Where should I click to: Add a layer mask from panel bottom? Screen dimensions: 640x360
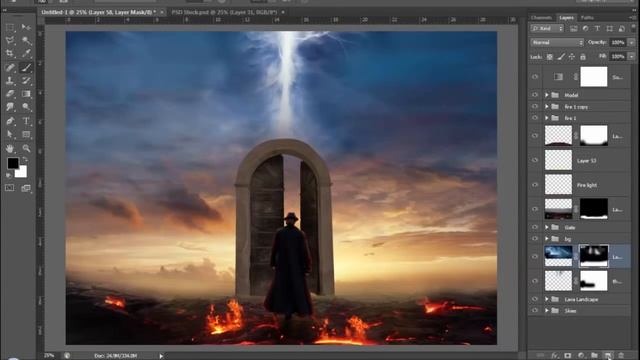click(x=568, y=356)
